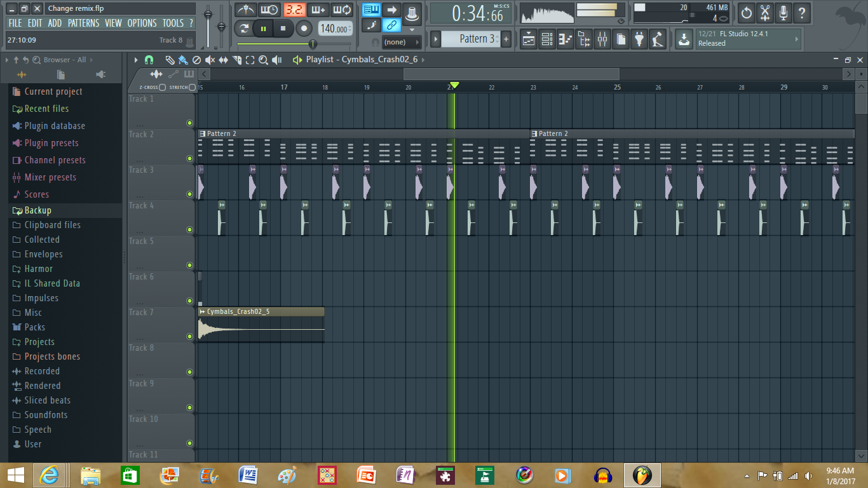
Task: Click the download news icon
Action: pyautogui.click(x=684, y=39)
